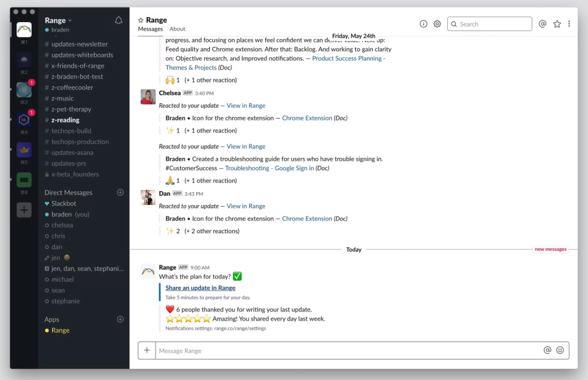
Task: Show starred items icon in header
Action: coord(557,24)
